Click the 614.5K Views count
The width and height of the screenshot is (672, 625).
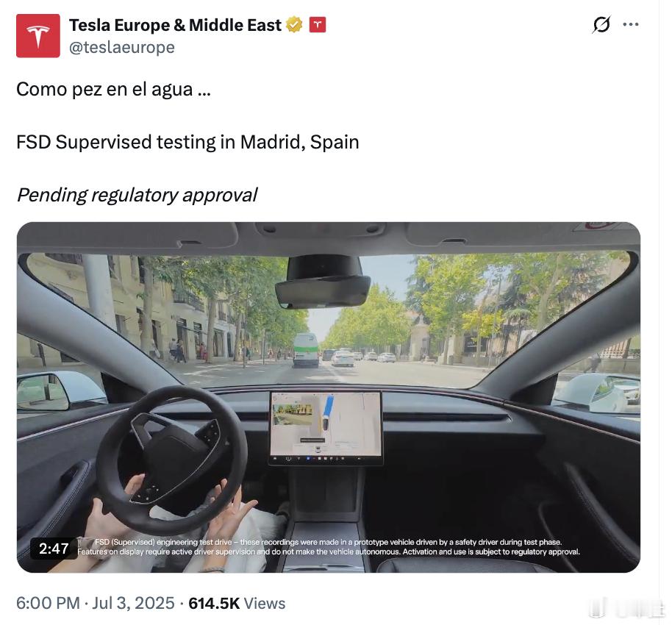coord(237,603)
